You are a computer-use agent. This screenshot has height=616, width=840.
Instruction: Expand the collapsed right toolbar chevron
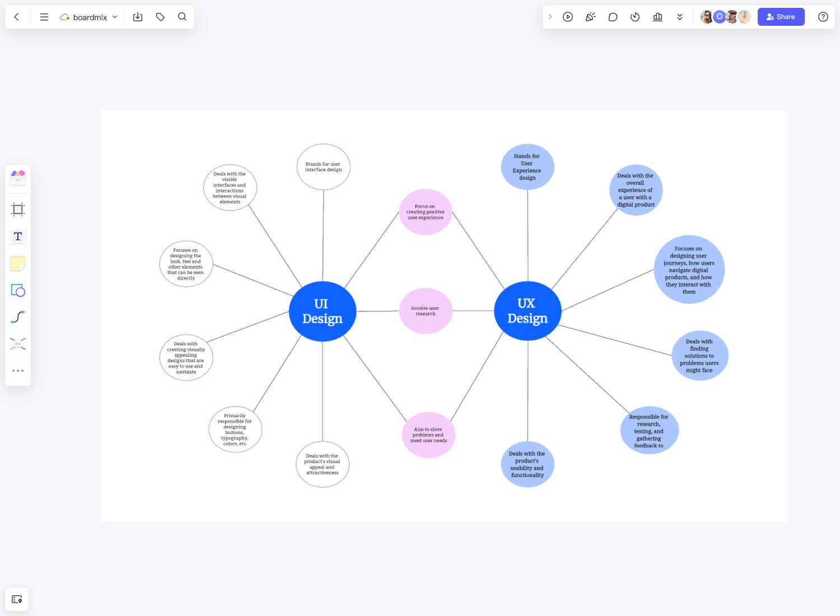point(550,17)
